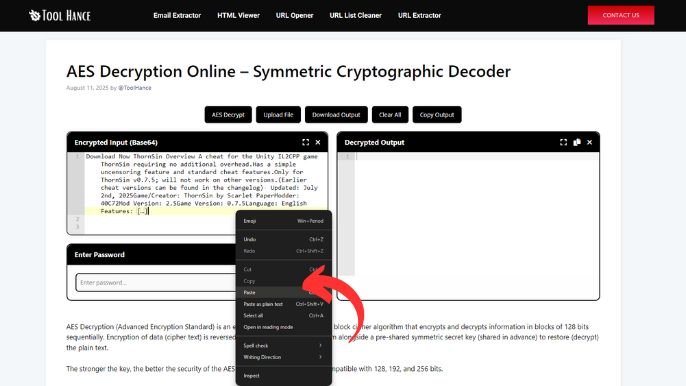Go to HTML Viewer in the top navigation

click(x=238, y=15)
